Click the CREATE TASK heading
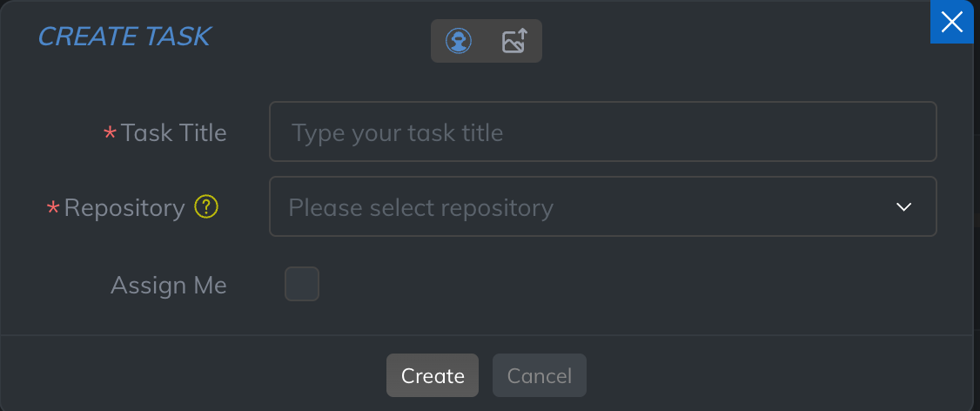This screenshot has height=411, width=980. click(x=124, y=37)
